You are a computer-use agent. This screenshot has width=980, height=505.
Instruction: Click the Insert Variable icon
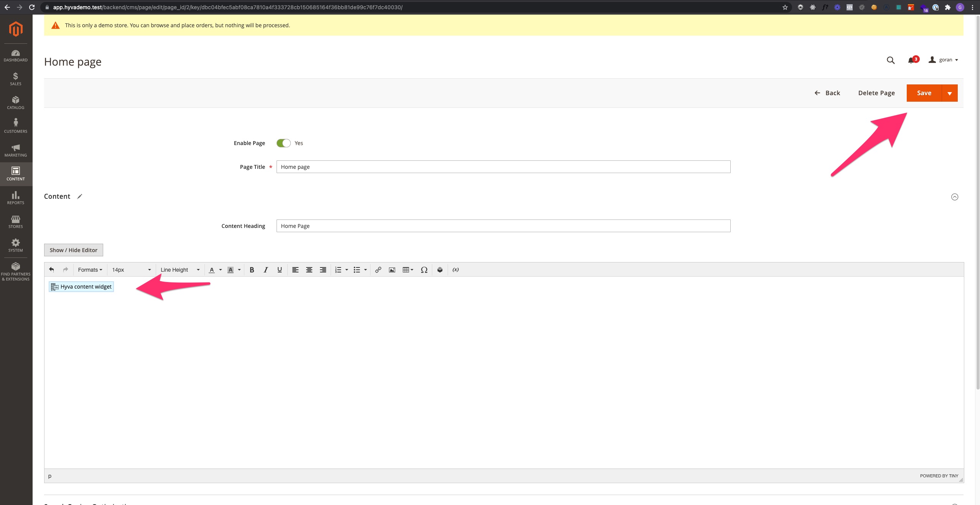click(x=456, y=270)
